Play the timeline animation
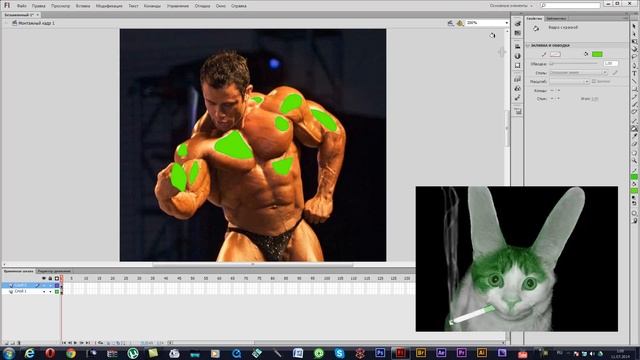 point(76,343)
